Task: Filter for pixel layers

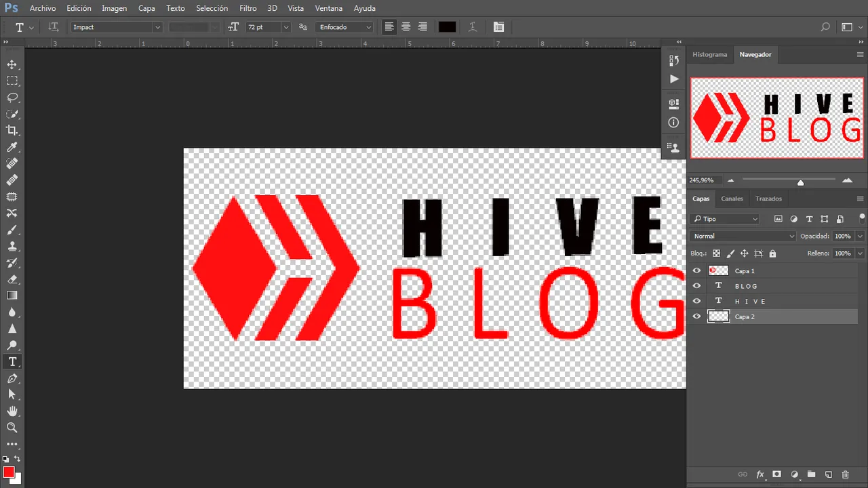Action: [x=778, y=219]
